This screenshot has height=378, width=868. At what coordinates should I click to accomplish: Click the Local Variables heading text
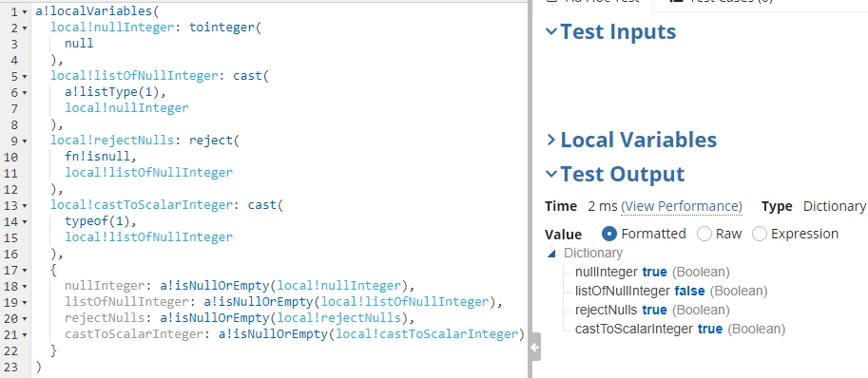(639, 140)
